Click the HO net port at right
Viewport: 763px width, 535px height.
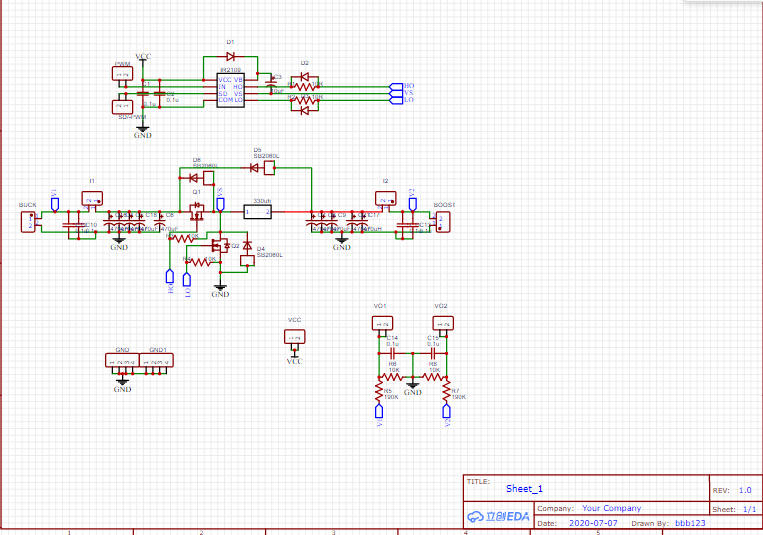point(396,86)
